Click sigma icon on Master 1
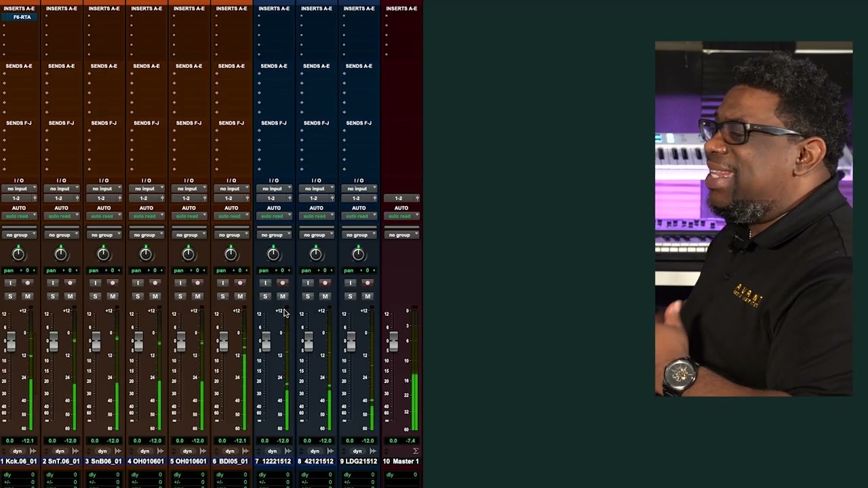 416,451
